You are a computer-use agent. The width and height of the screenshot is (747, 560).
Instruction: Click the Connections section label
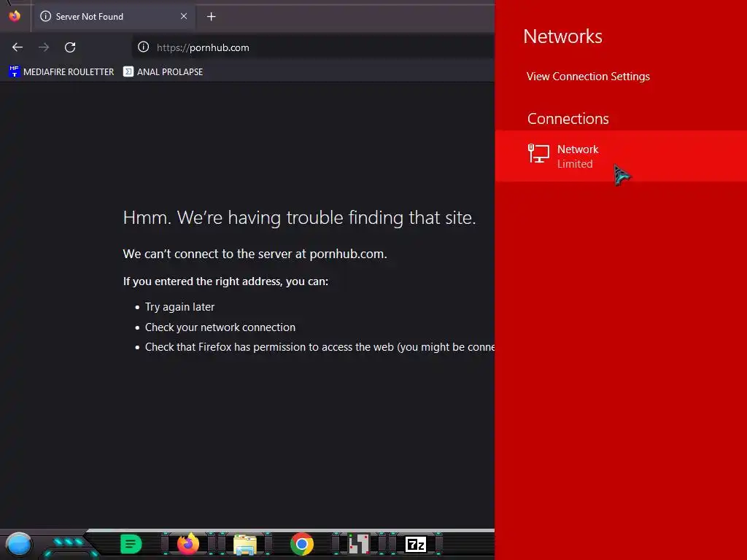pos(568,119)
